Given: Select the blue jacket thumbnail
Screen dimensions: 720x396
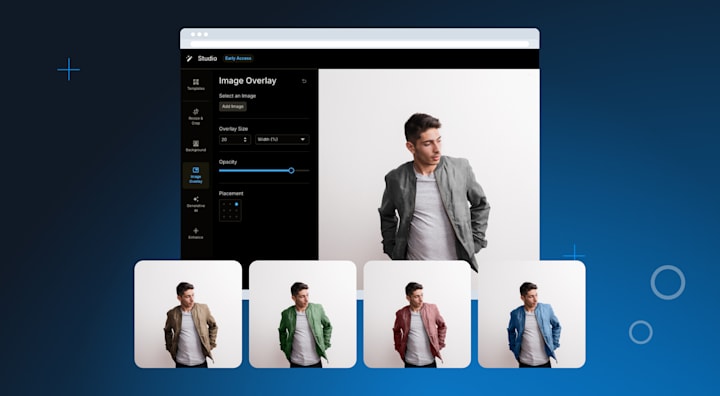Looking at the screenshot, I should [x=532, y=314].
